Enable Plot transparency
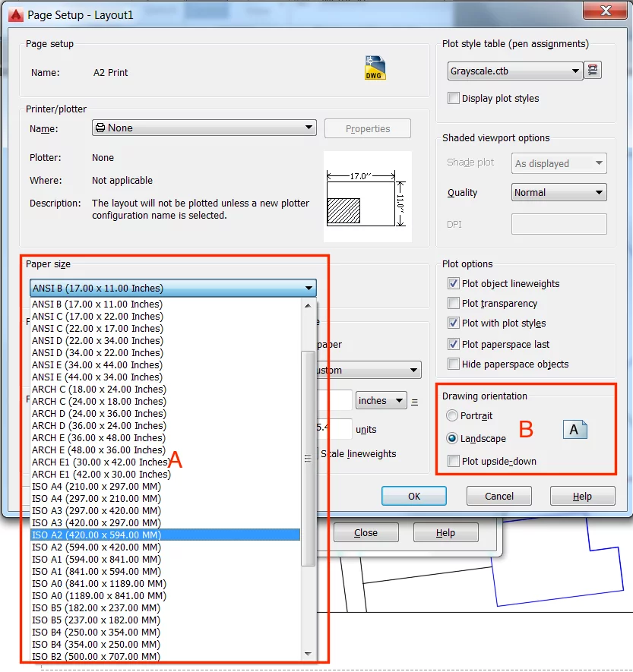Viewport: 633px width, 672px height. (454, 303)
